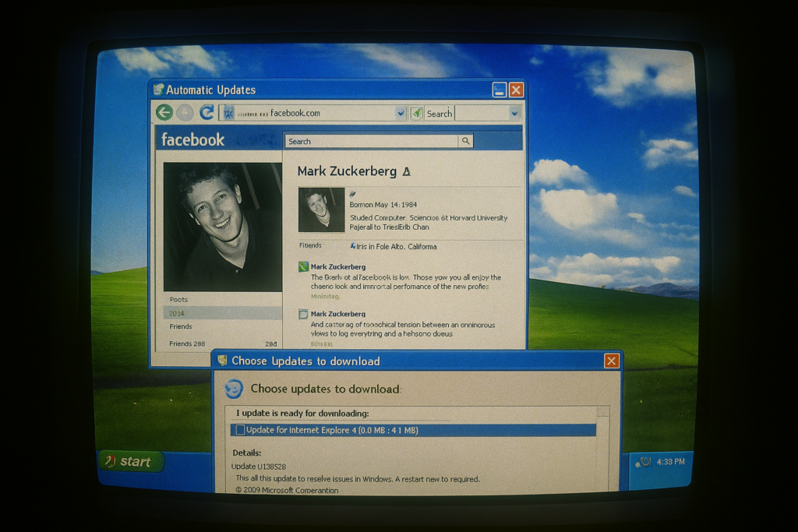The height and width of the screenshot is (532, 798).
Task: Open the Windows start menu
Action: (x=131, y=461)
